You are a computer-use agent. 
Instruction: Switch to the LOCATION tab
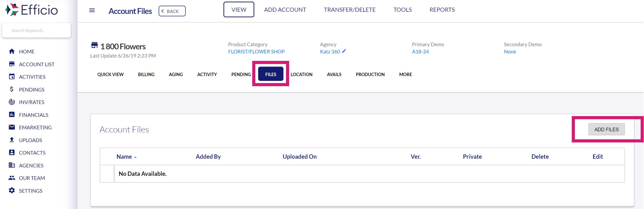coord(301,74)
